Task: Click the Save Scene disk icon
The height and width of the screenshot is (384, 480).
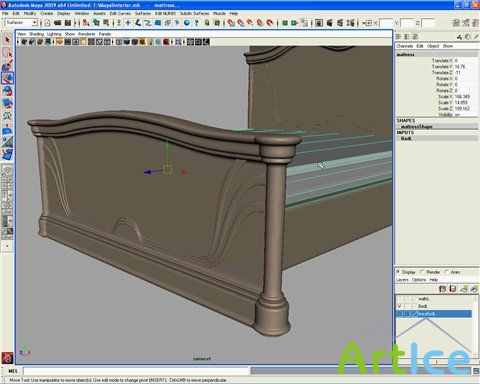Action: [68, 23]
